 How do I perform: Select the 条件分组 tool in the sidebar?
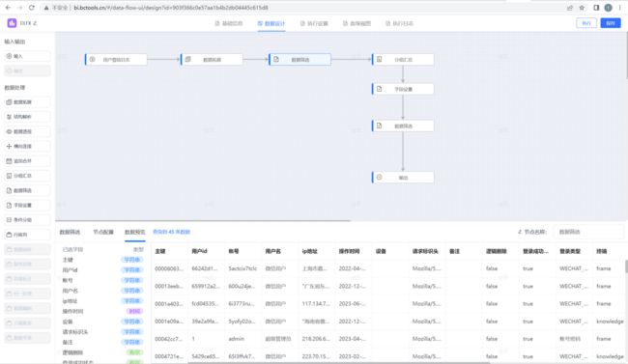click(27, 220)
